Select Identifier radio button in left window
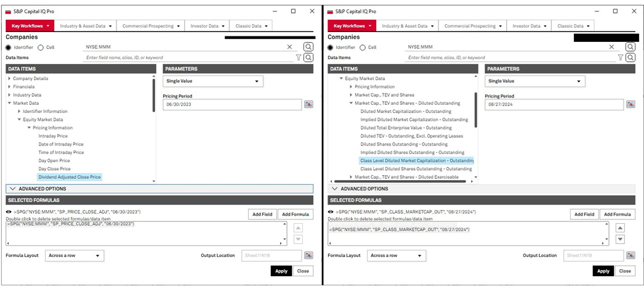Viewport: 644px width, 291px height. [x=9, y=47]
